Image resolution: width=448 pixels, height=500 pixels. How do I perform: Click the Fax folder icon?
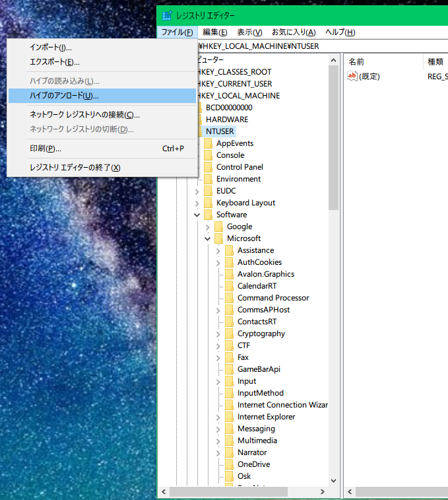229,357
